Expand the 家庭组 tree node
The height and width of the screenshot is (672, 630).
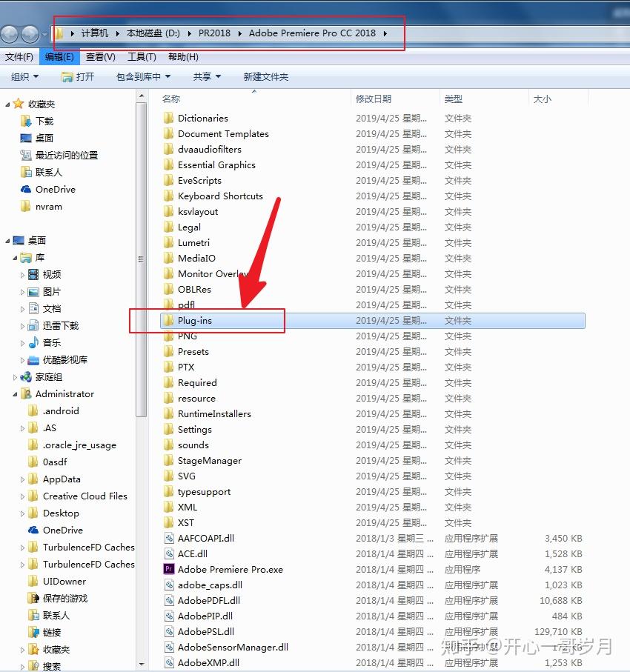tap(15, 377)
